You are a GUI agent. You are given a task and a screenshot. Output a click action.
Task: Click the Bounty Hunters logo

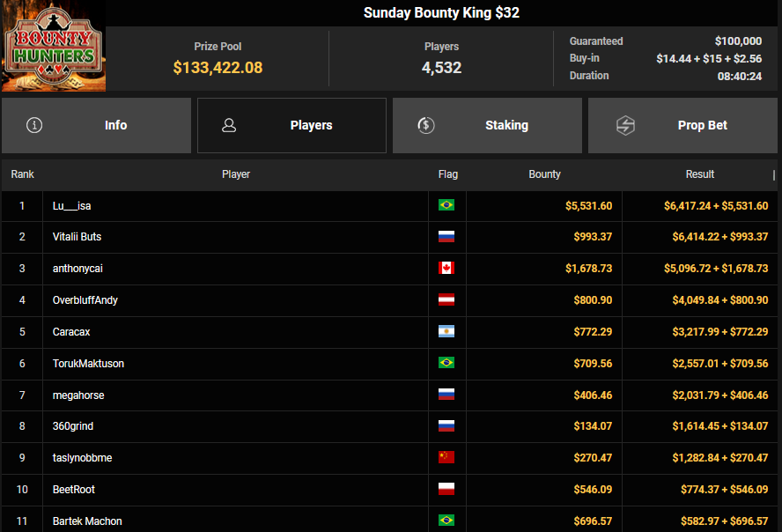tap(53, 46)
